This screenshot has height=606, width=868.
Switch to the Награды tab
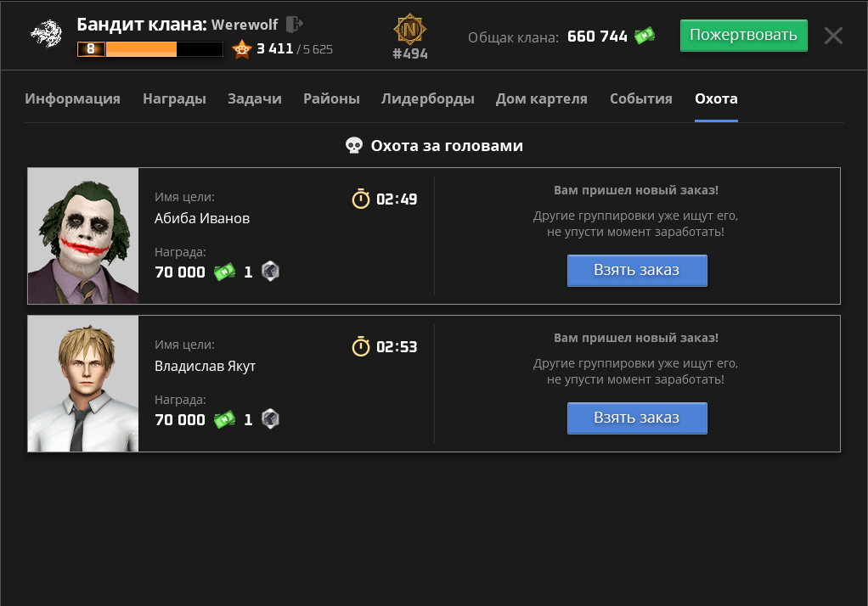coord(174,98)
